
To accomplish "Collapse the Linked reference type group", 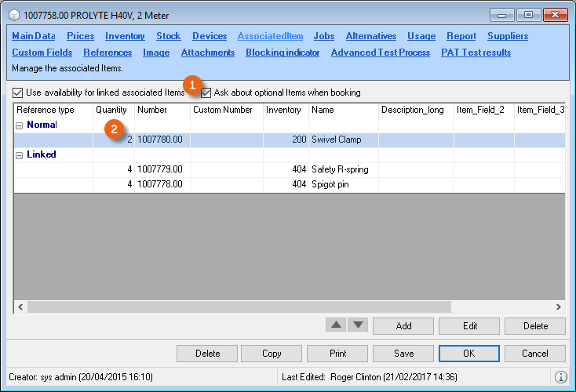I will (x=20, y=154).
